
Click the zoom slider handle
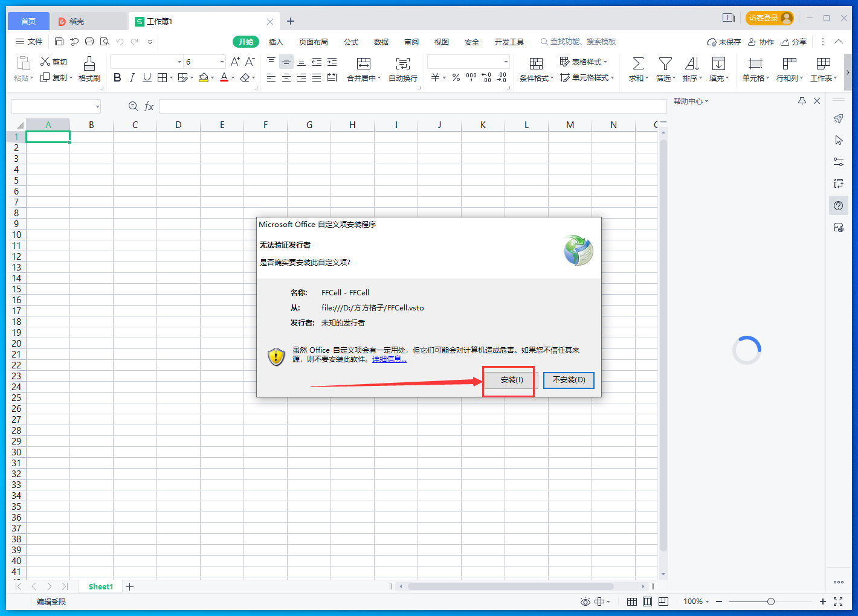[x=771, y=602]
